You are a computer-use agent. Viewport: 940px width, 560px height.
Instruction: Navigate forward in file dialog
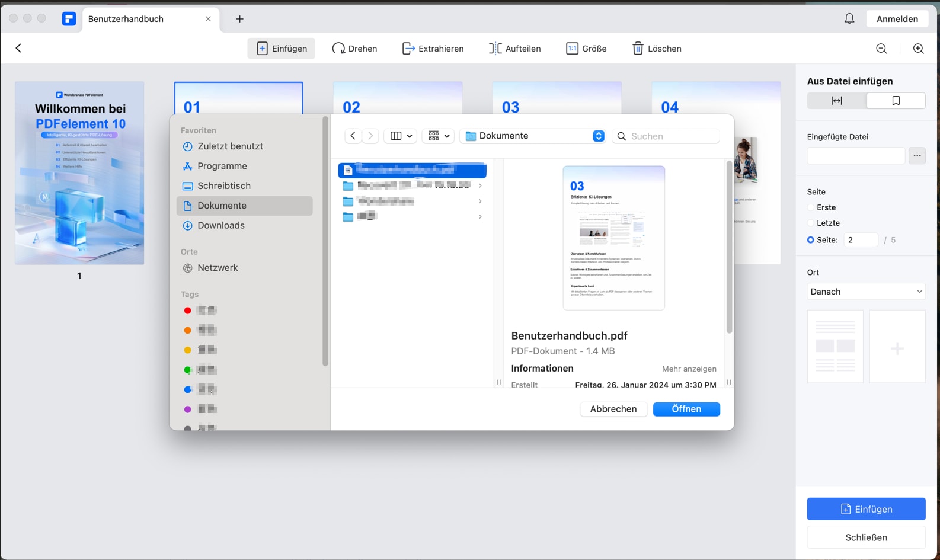[370, 136]
